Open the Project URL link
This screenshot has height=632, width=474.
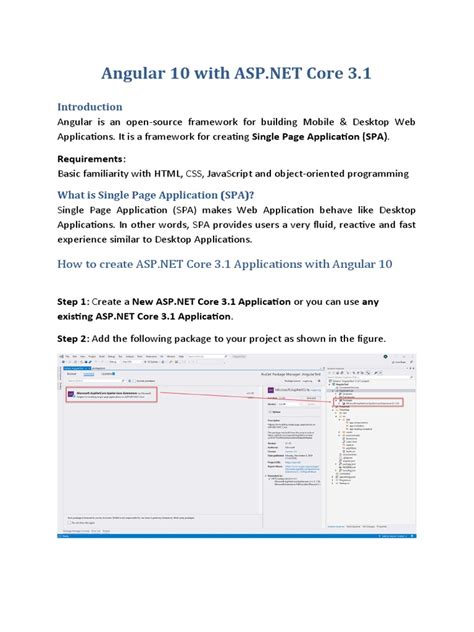(293, 462)
